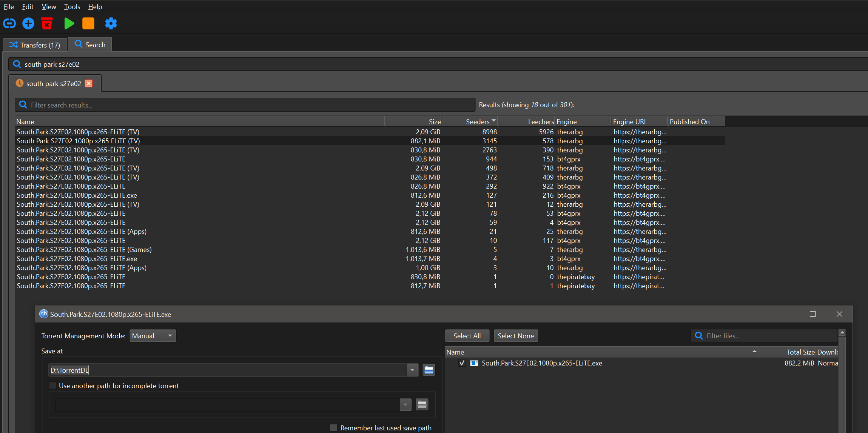Click the magnifier icon in the Filter files box

pos(699,336)
